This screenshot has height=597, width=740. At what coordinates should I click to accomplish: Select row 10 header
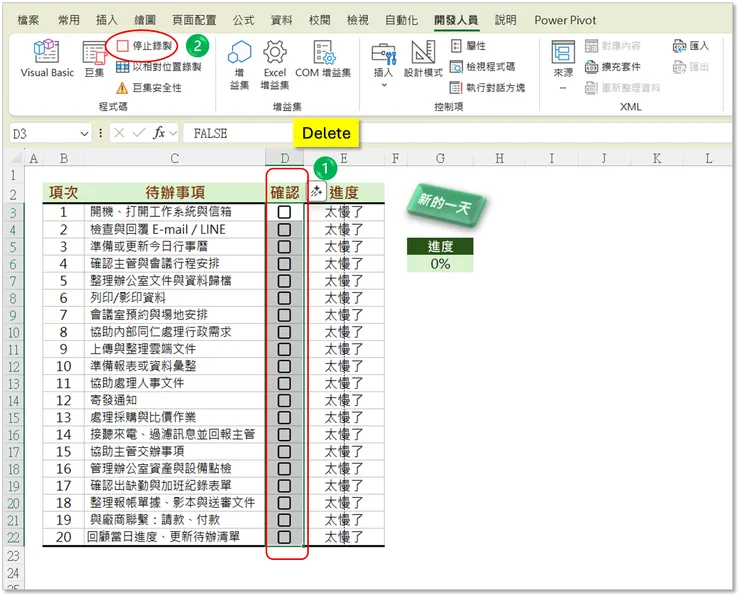(14, 332)
